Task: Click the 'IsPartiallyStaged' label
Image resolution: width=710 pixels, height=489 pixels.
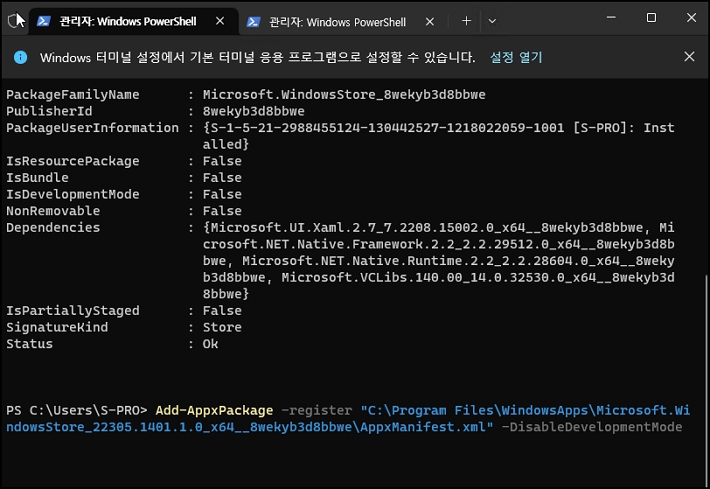Action: (73, 311)
